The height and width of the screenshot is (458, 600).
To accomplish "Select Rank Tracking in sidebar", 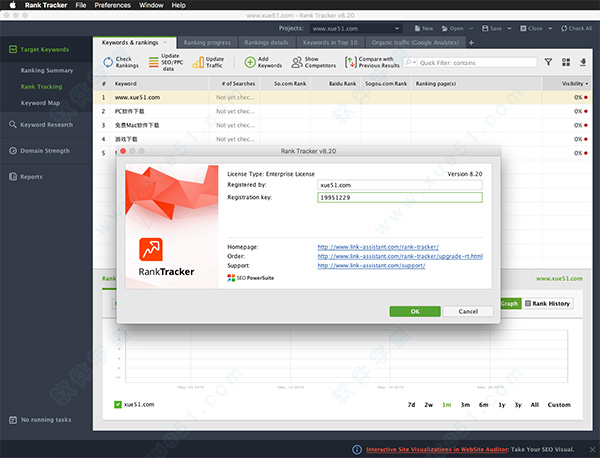I will (x=41, y=86).
